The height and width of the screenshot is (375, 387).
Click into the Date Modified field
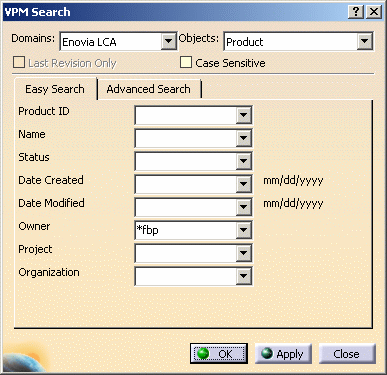click(x=186, y=207)
